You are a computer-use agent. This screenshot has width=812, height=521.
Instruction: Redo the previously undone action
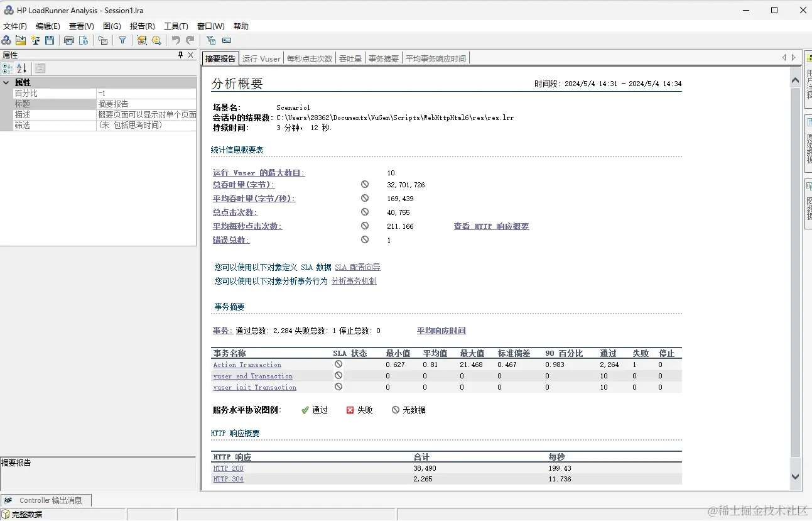189,40
